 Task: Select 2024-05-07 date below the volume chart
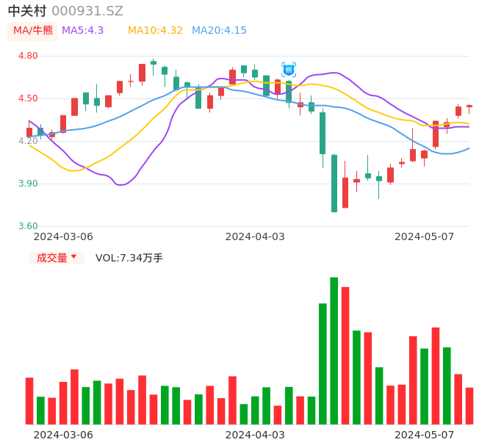425,435
